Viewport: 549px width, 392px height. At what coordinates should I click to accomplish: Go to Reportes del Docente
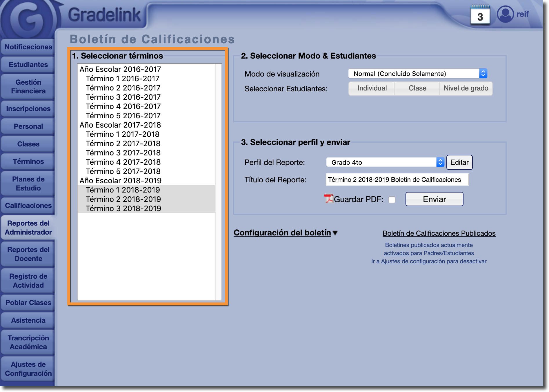[x=28, y=254]
